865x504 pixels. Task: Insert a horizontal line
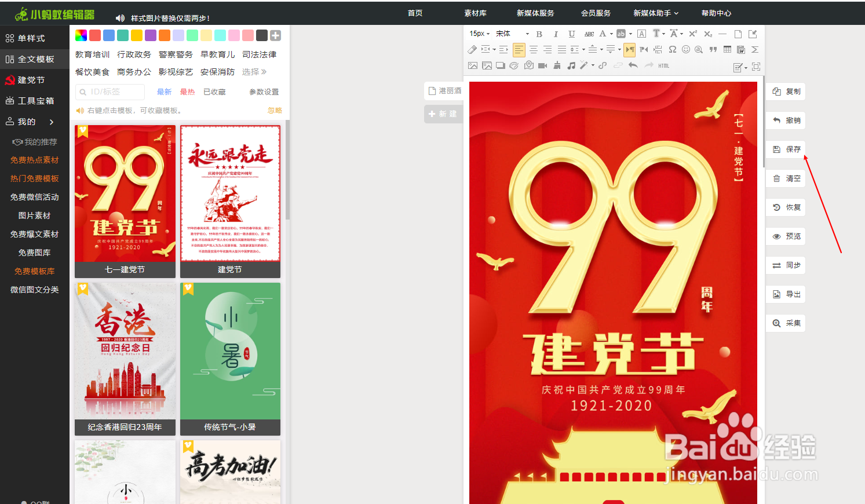click(x=722, y=34)
